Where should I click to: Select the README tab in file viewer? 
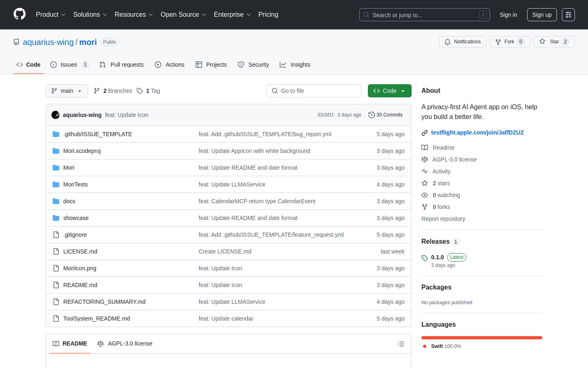tap(70, 344)
